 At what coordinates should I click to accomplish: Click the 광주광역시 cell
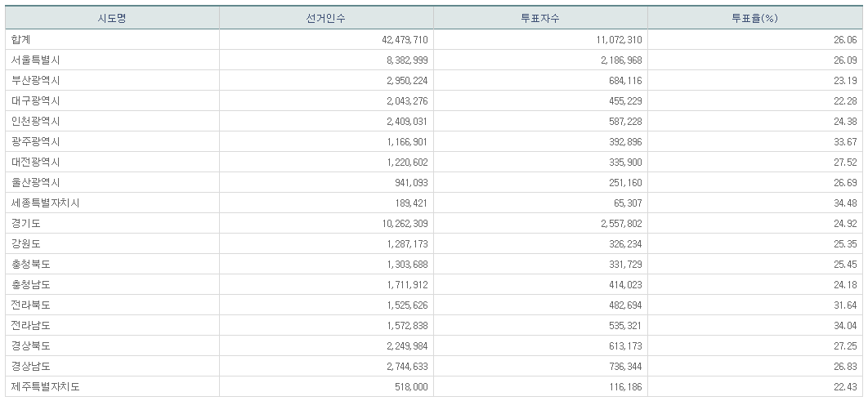click(36, 141)
